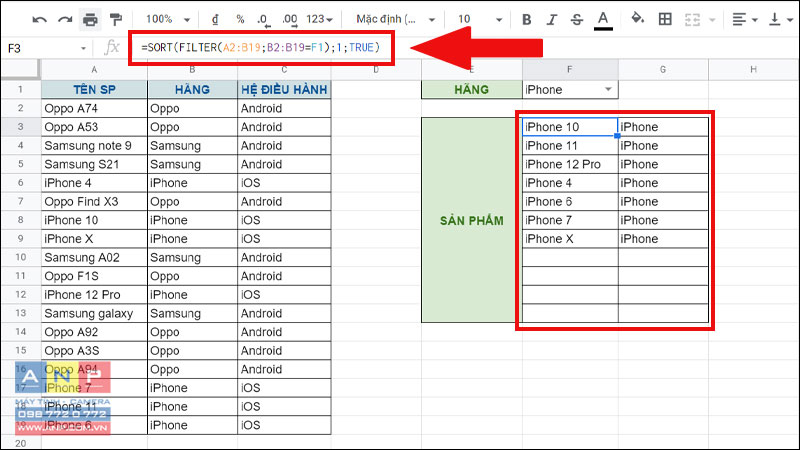Select result cell iPhone 11 in column F

pos(570,145)
